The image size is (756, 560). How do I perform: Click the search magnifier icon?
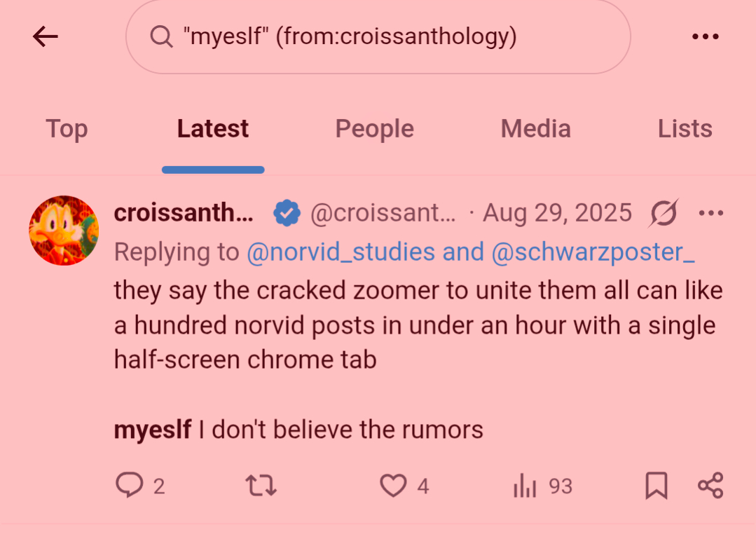coord(161,36)
